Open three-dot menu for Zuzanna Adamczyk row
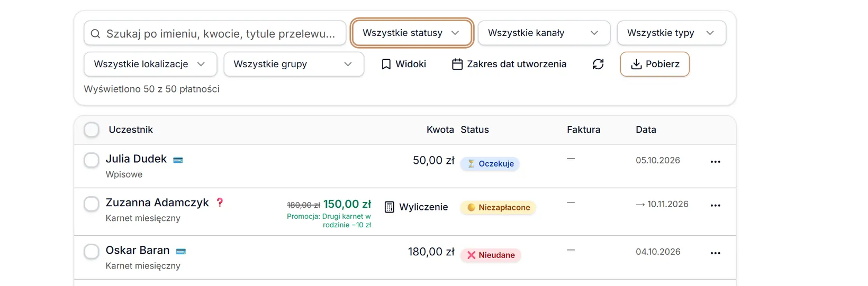The height and width of the screenshot is (286, 868). tap(716, 206)
